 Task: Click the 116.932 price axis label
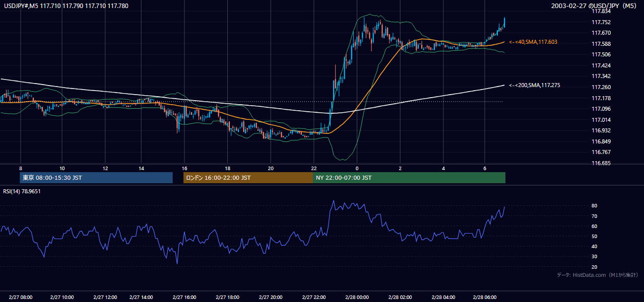point(601,130)
